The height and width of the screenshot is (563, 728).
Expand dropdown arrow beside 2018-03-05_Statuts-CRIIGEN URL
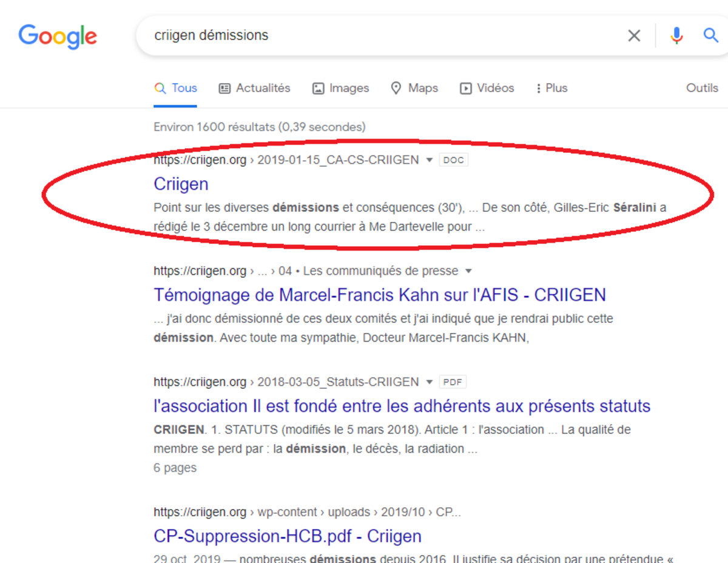430,382
